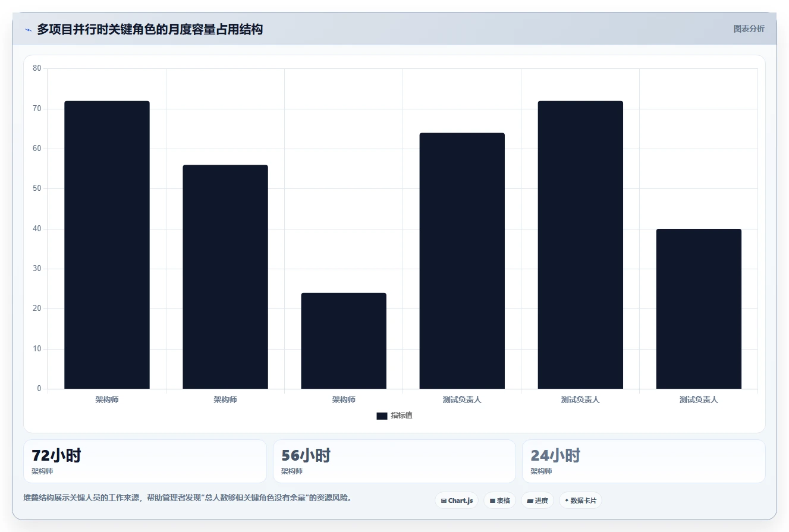This screenshot has width=789, height=532.
Task: Click the 表格 pill tag
Action: (x=499, y=500)
